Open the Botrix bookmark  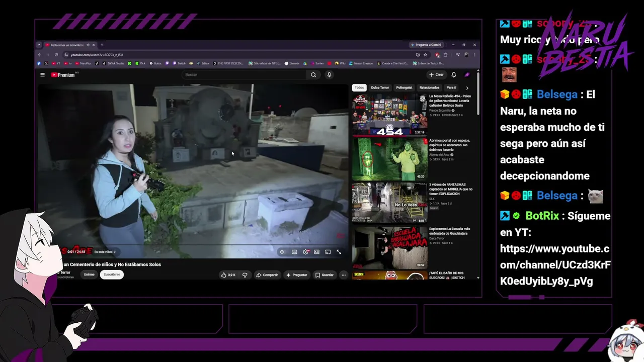coord(156,63)
